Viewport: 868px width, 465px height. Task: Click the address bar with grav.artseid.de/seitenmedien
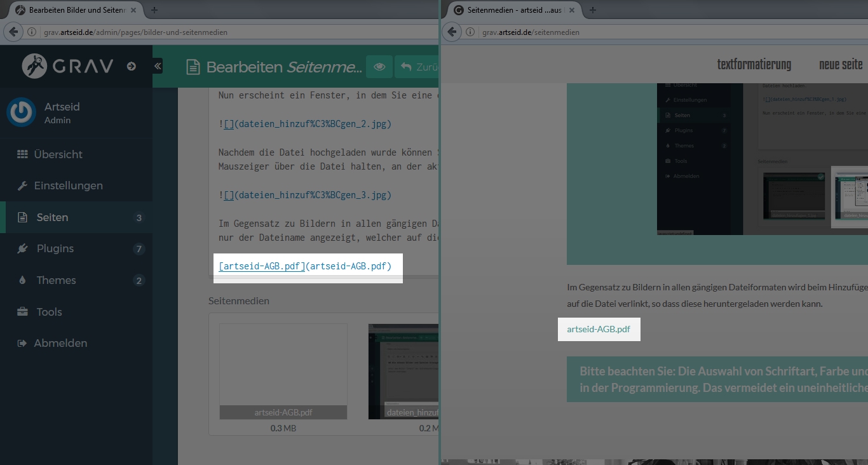click(x=635, y=32)
